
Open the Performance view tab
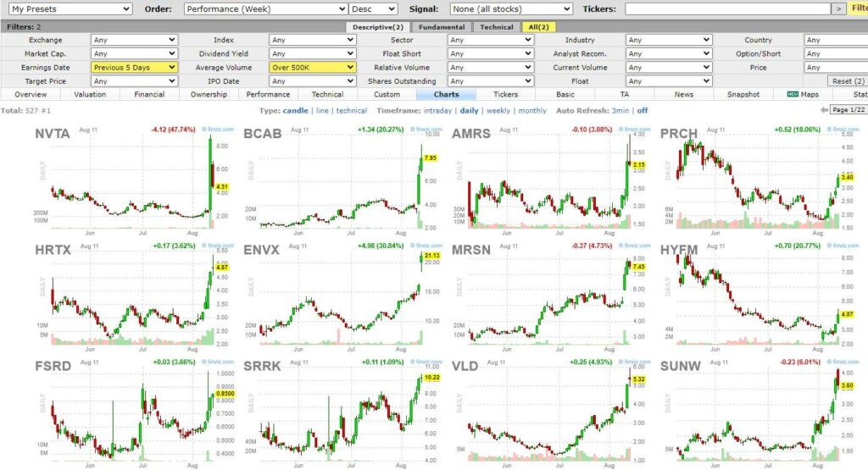(268, 95)
